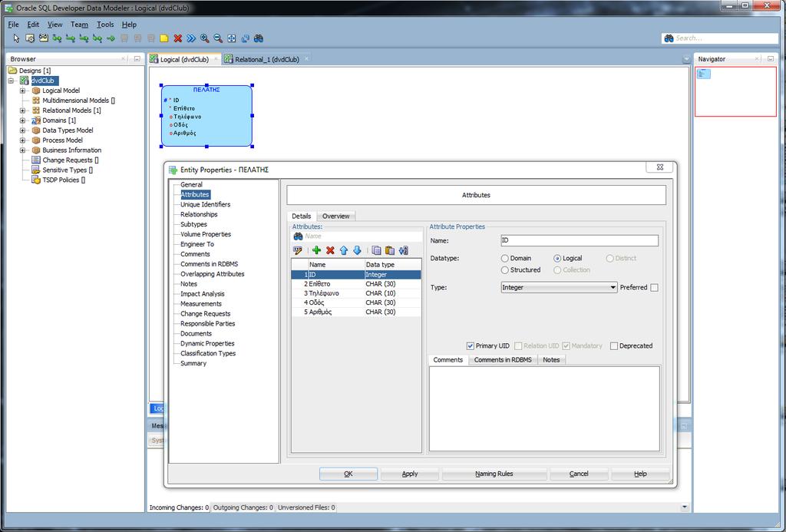Click the Copy attributes icon

point(376,250)
